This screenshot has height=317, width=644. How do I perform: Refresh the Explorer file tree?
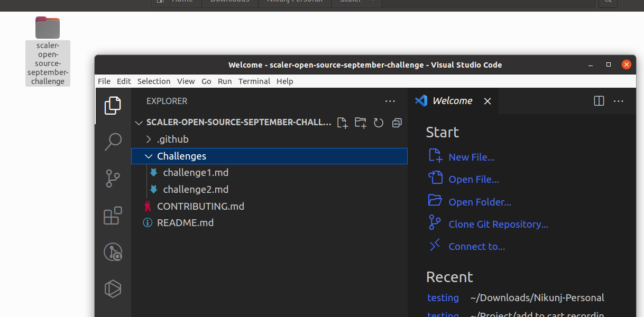(378, 123)
